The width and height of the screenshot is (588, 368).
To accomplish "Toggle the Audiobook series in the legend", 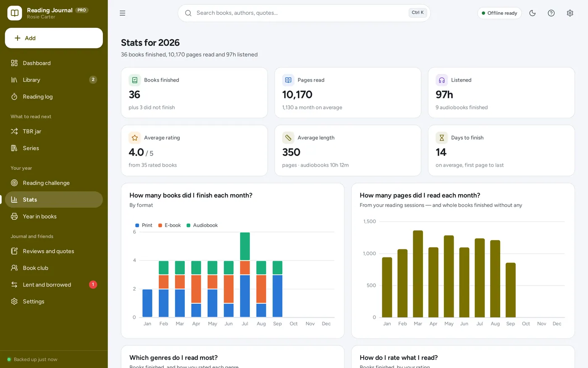I will point(202,225).
